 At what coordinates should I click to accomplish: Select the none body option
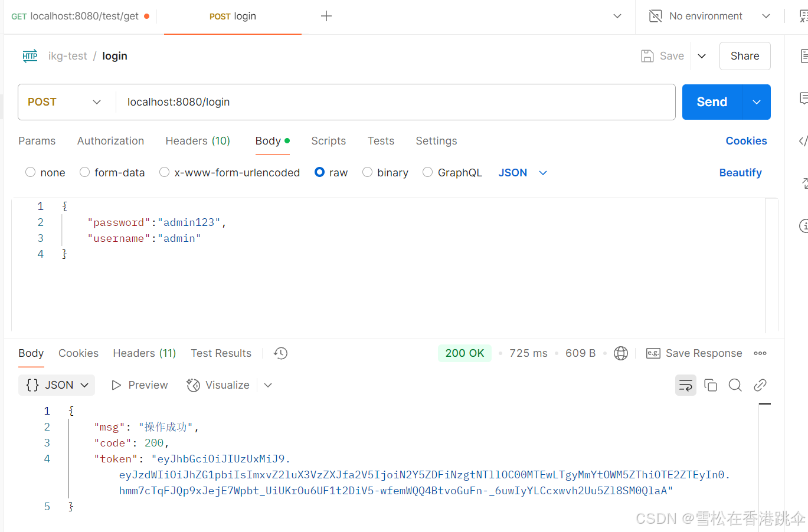pyautogui.click(x=31, y=172)
